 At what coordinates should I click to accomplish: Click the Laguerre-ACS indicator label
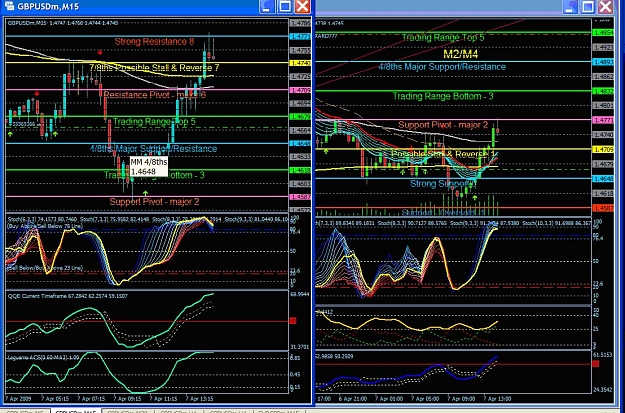43,356
